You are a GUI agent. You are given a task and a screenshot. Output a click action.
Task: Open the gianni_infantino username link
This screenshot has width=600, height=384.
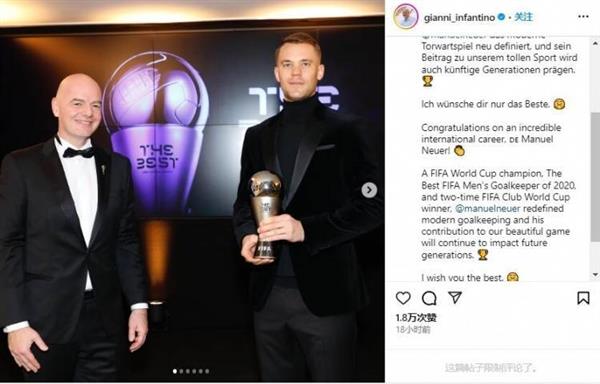coord(459,18)
